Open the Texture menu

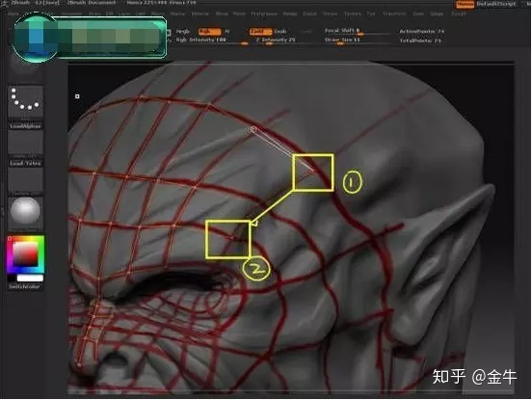[x=353, y=13]
